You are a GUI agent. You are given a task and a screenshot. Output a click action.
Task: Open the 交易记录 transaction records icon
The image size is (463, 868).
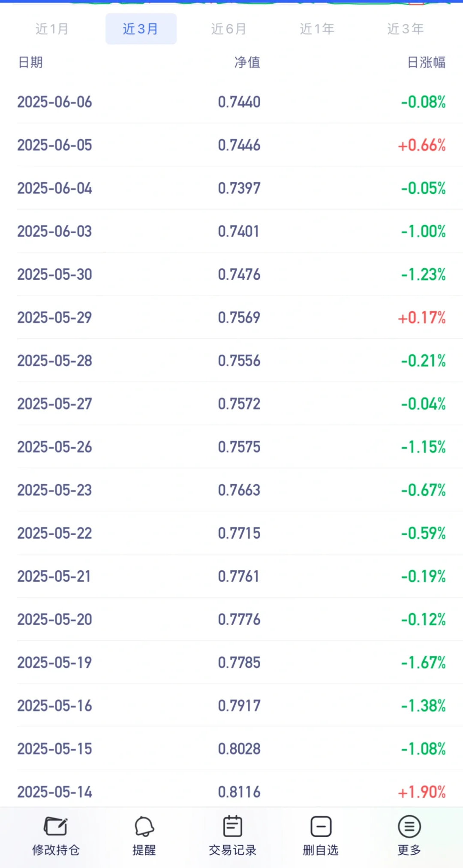pos(233,836)
